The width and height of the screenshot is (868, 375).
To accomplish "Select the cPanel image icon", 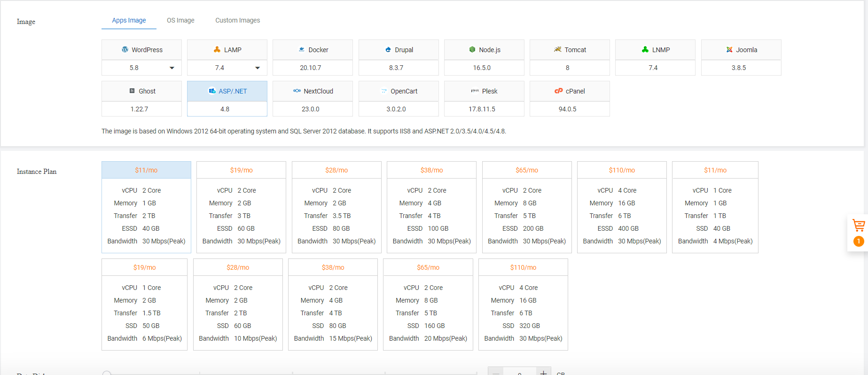I will point(559,91).
